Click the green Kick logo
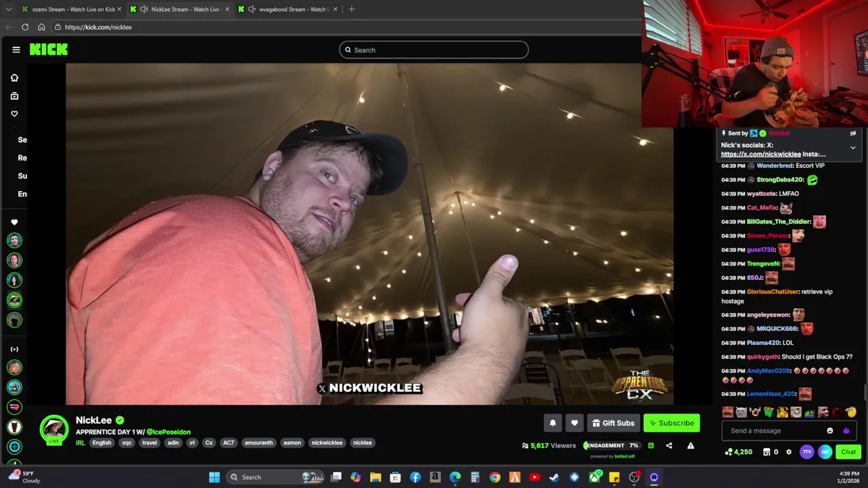Image resolution: width=868 pixels, height=488 pixels. click(48, 49)
